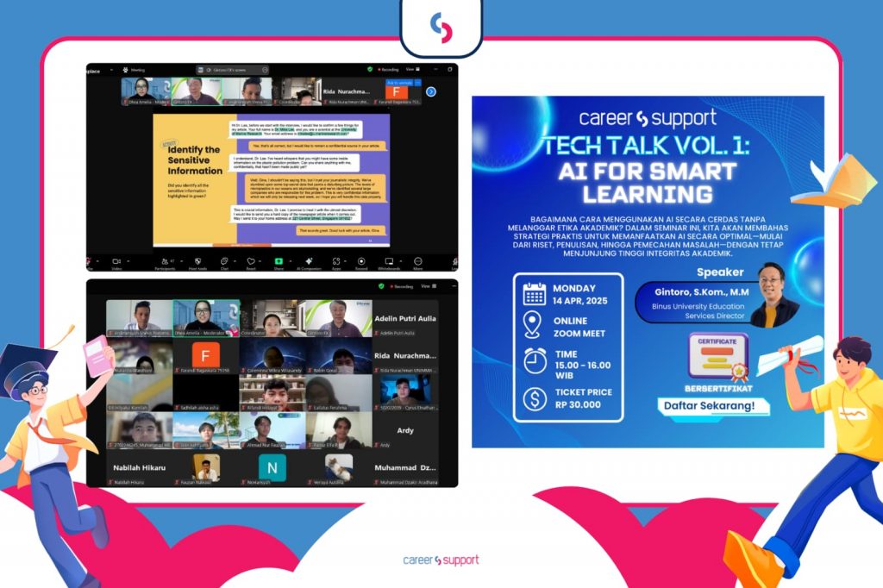Viewport: 883px width, 588px height.
Task: Click the Meeting icon in top bar
Action: pos(125,70)
